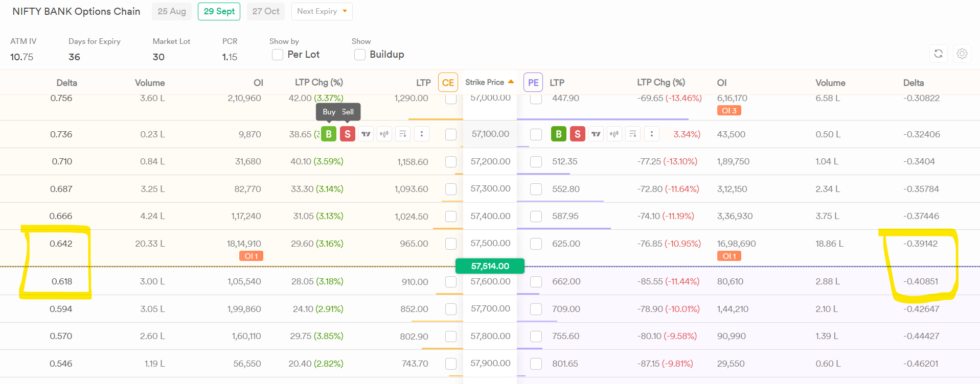Select the 25 Aug expiry tab
The image size is (980, 384).
click(x=172, y=11)
